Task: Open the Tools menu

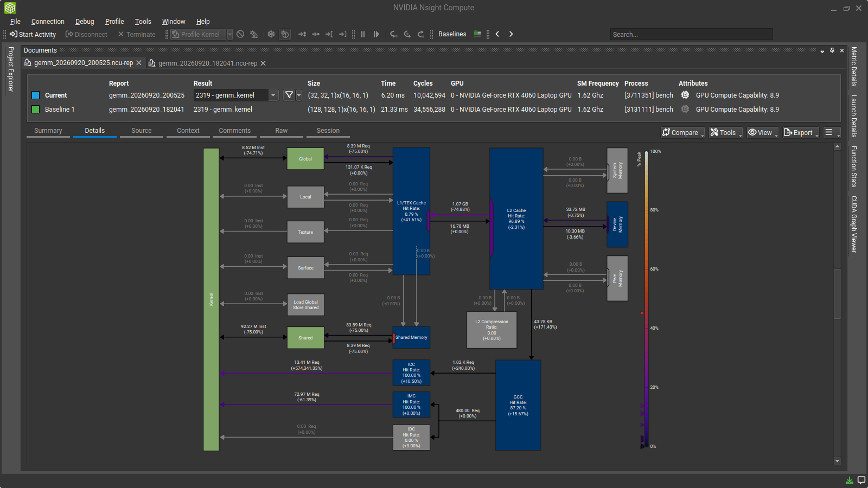Action: point(143,22)
